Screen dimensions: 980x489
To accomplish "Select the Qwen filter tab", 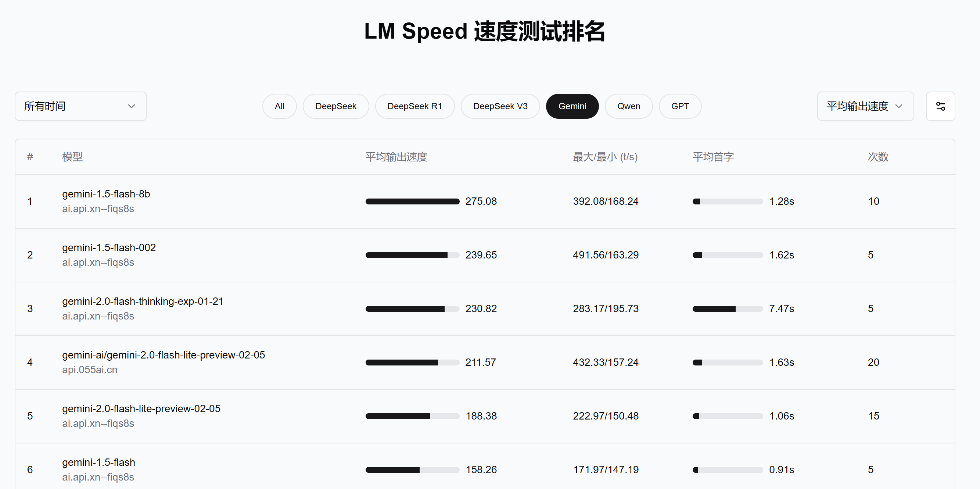I will point(628,106).
